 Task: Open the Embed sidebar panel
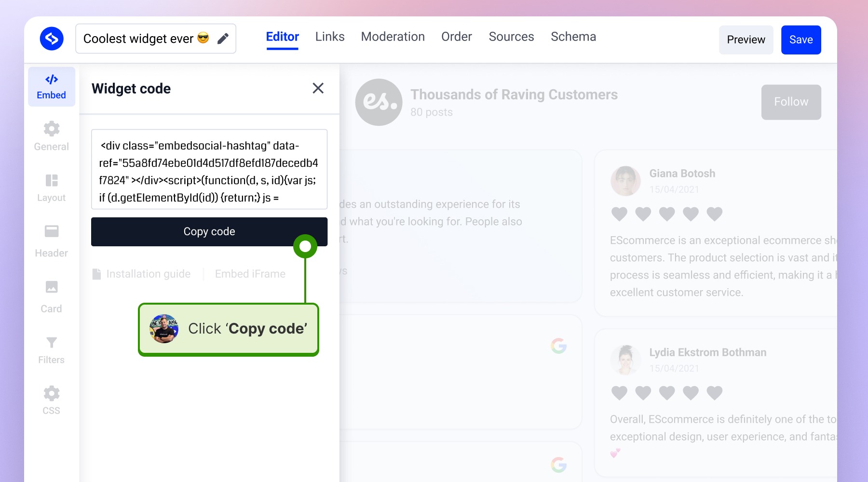coord(52,87)
